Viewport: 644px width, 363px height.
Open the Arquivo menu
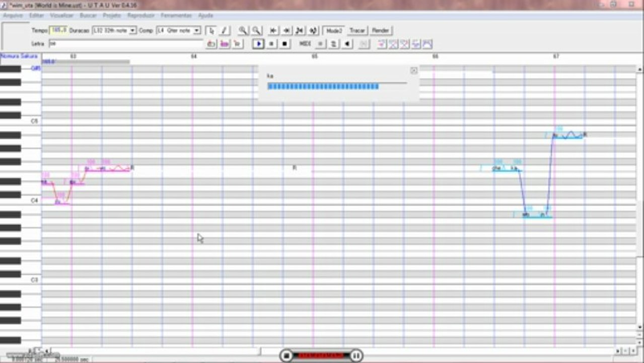13,16
